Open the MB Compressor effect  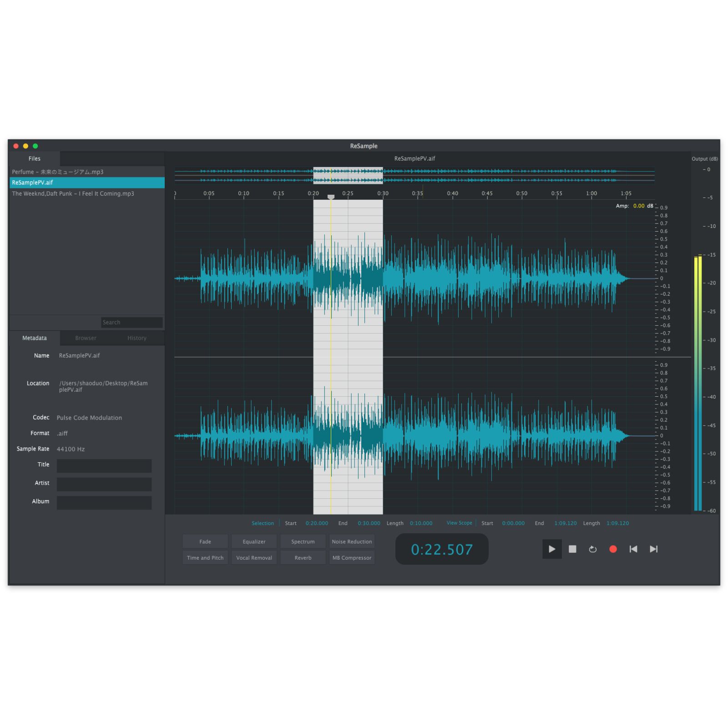point(352,557)
